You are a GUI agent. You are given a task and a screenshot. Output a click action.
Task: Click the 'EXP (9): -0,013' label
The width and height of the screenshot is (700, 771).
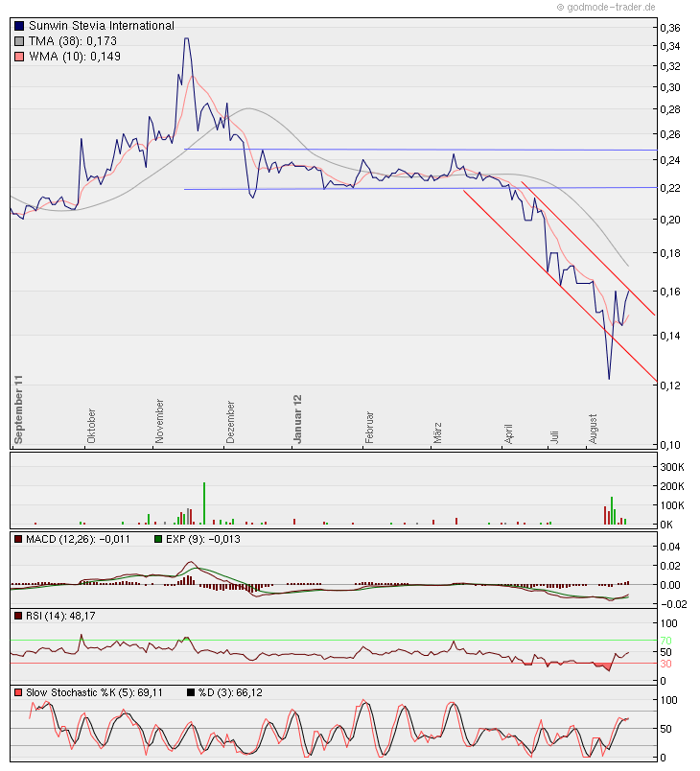tap(203, 539)
